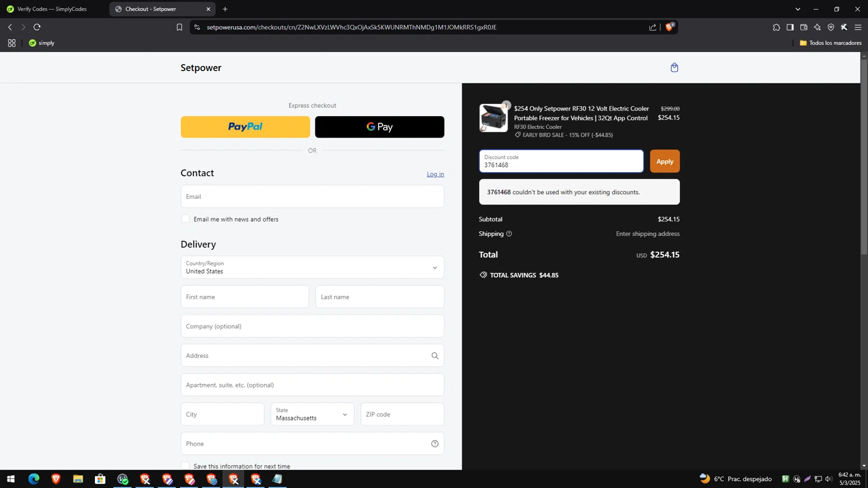The height and width of the screenshot is (488, 868).
Task: Launch Microsoft Edge from taskbar
Action: [34, 479]
